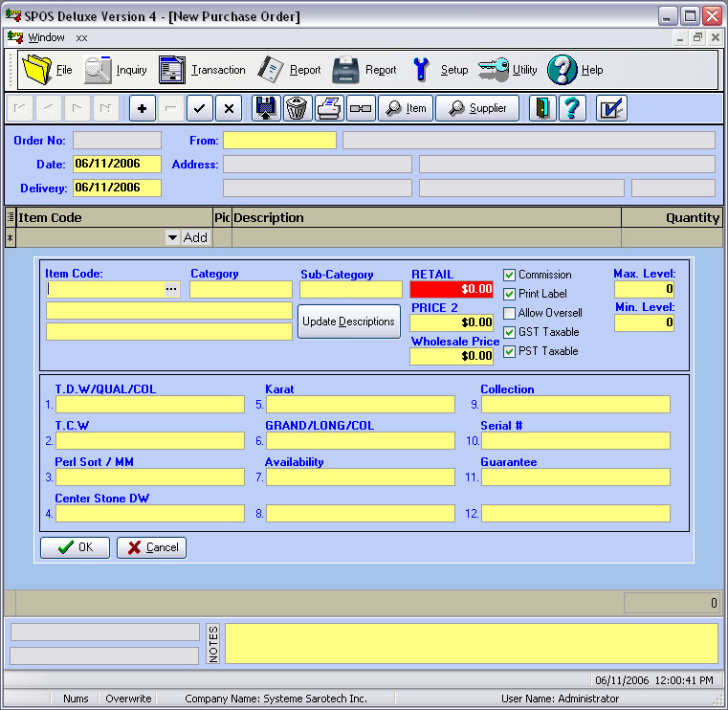
Task: Click the Item Code ellipsis browse button
Action: click(171, 289)
